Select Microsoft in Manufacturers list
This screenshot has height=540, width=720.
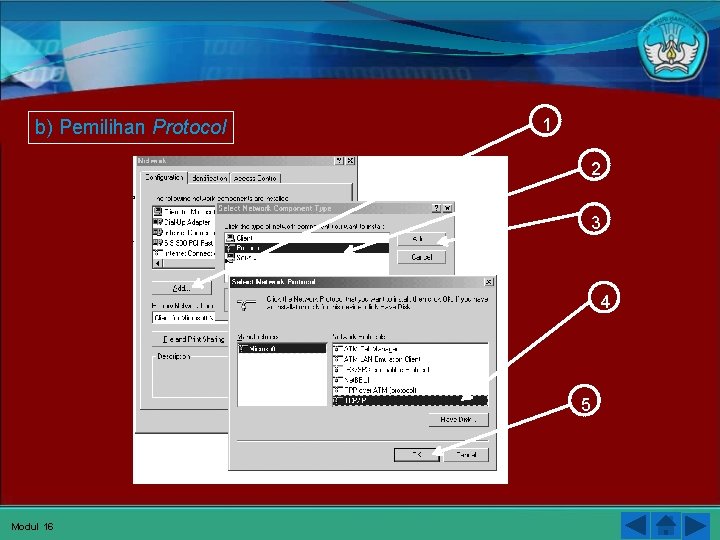pos(282,349)
